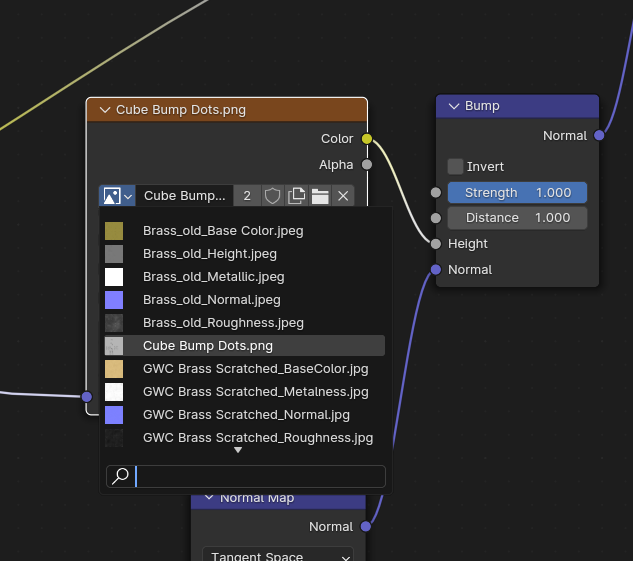
Task: Open image file folder icon
Action: (x=320, y=196)
